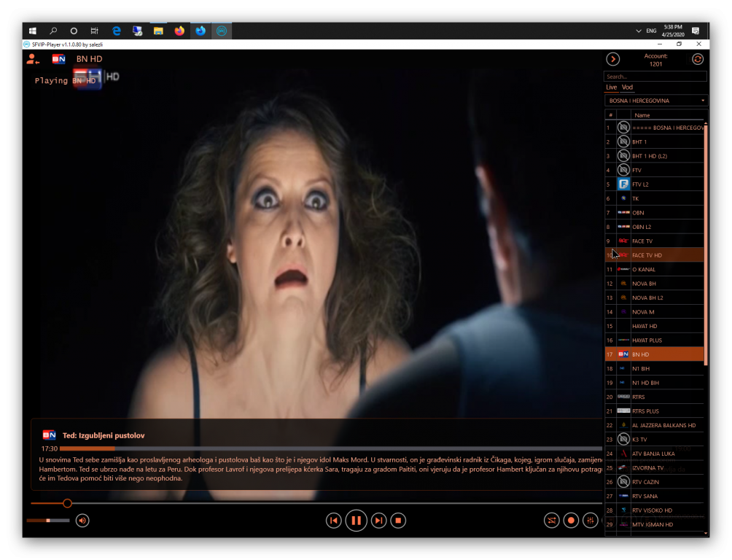The width and height of the screenshot is (732, 560).
Task: Click the FTV L2 channel logo
Action: tap(623, 184)
